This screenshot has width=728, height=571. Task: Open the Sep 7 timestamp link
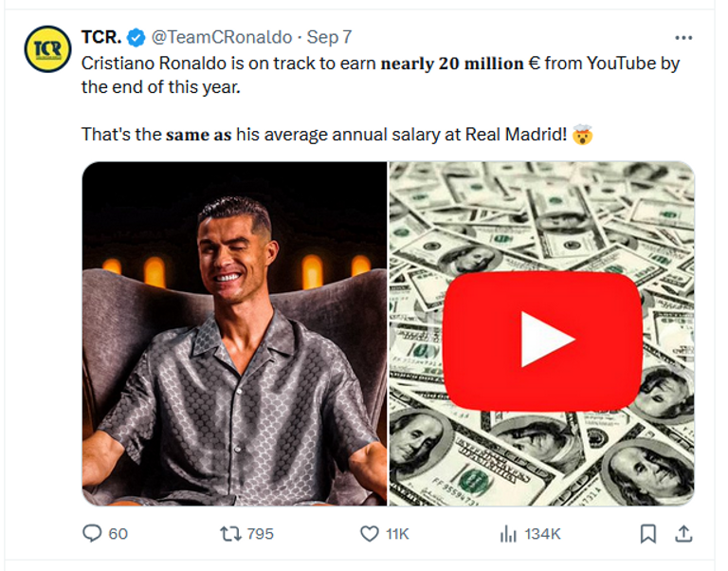329,37
